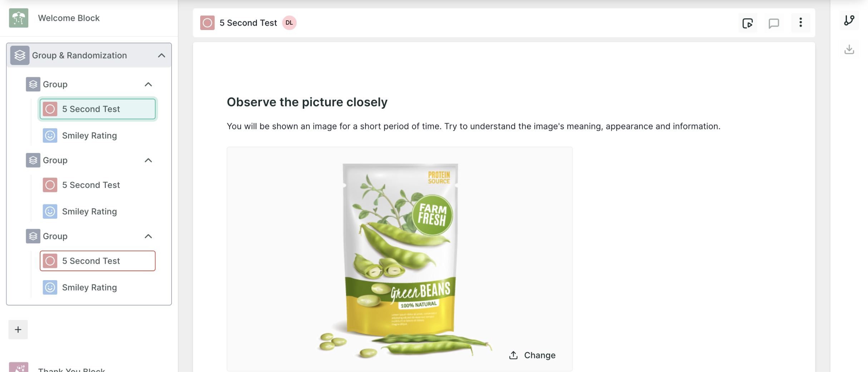Image resolution: width=868 pixels, height=372 pixels.
Task: Open the three-dot more options menu
Action: click(x=800, y=23)
